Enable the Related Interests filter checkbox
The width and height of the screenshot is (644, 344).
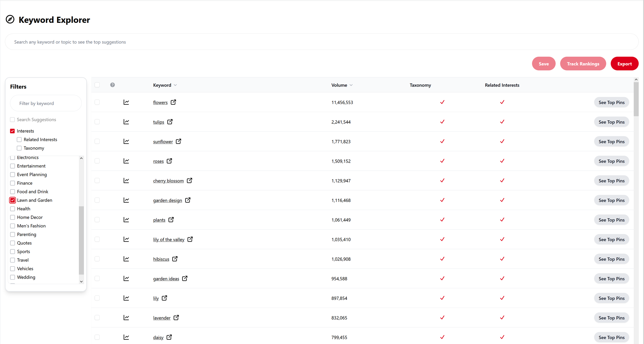click(x=19, y=139)
